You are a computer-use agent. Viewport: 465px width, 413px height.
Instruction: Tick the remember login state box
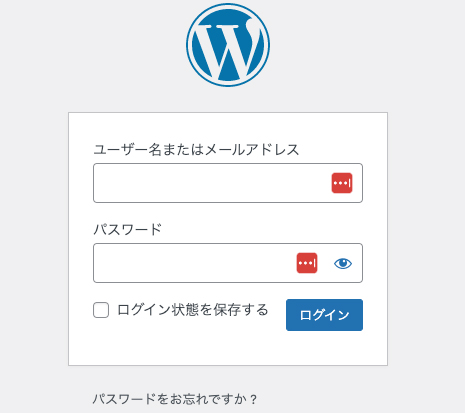coord(101,310)
